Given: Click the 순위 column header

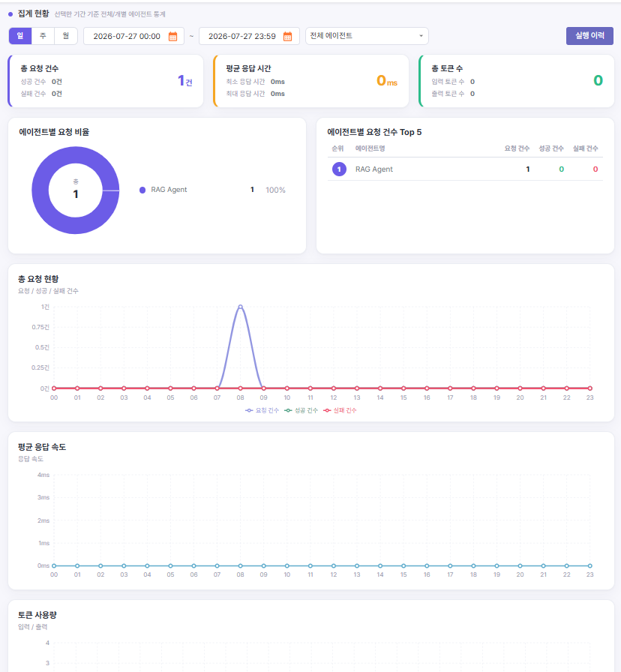Looking at the screenshot, I should 337,148.
